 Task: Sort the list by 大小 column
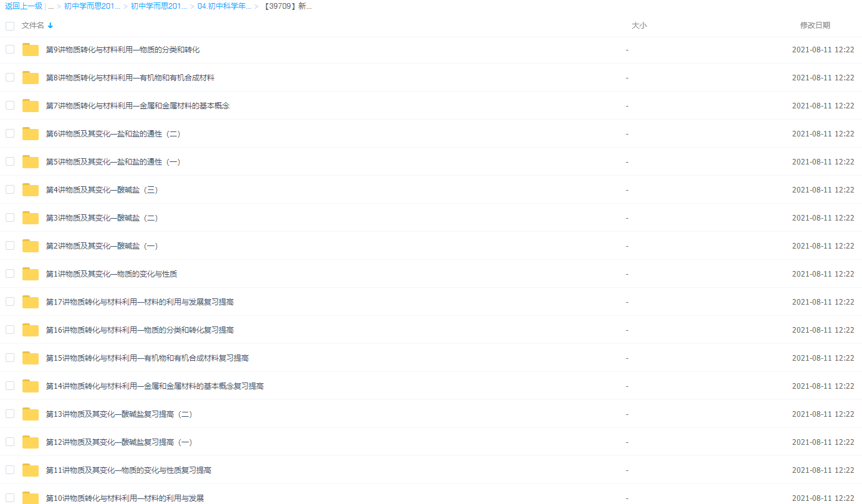[x=639, y=26]
